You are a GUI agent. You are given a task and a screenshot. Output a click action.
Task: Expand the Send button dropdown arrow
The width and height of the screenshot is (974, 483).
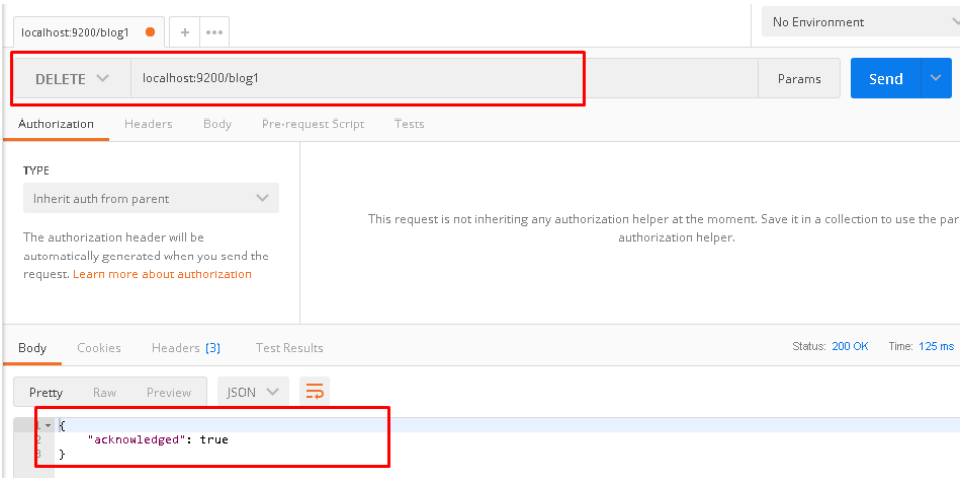click(936, 78)
